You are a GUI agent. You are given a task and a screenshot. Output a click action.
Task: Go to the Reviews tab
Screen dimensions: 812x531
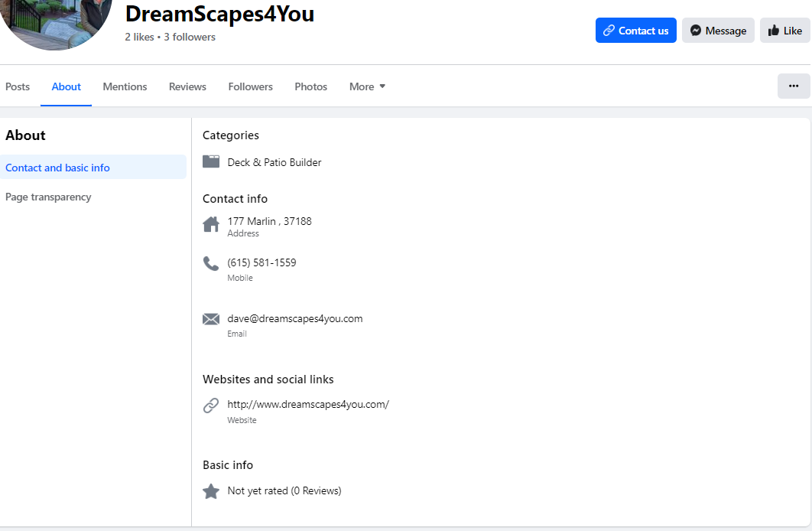pyautogui.click(x=187, y=86)
